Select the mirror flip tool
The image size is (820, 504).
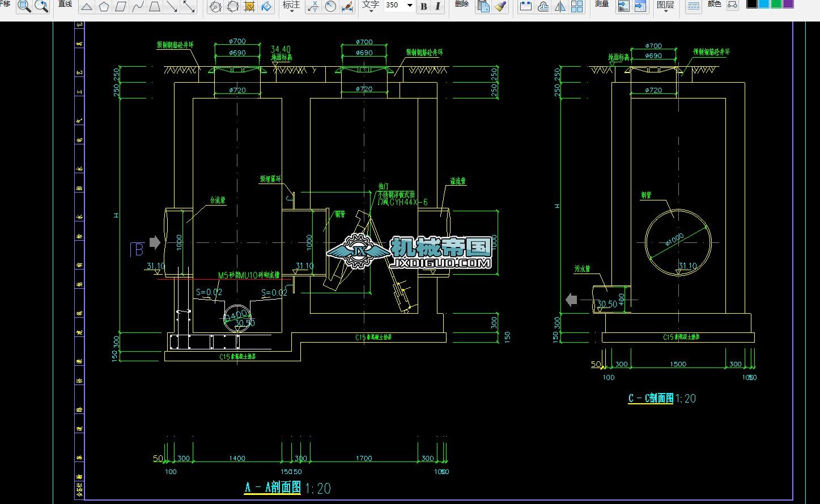(x=559, y=7)
